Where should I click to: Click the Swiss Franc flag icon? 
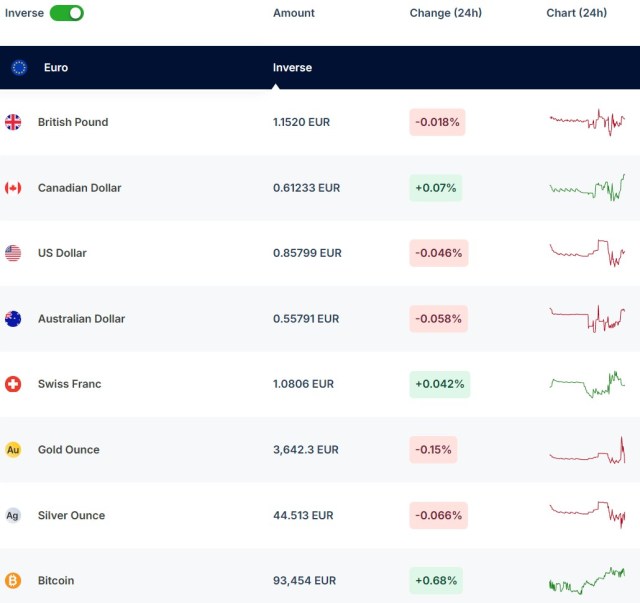[13, 384]
